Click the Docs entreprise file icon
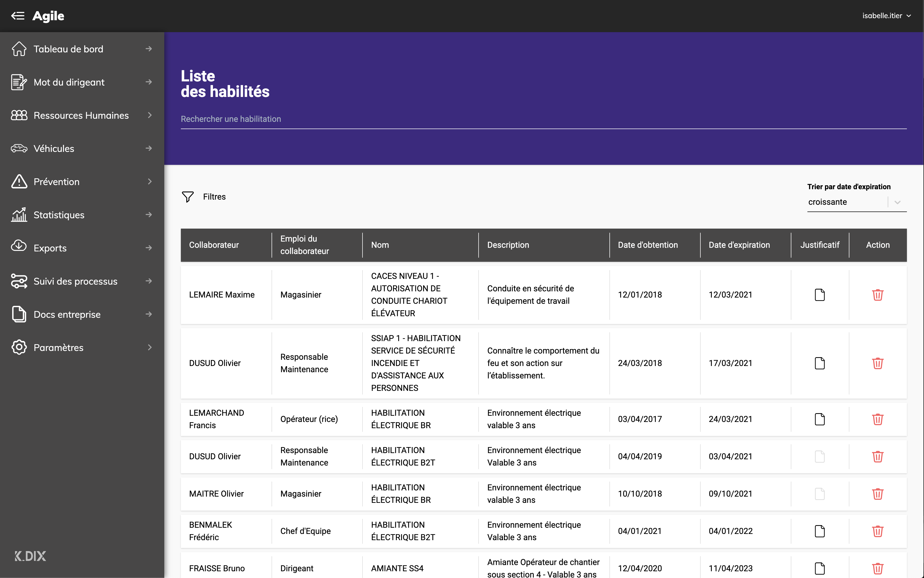 click(x=19, y=314)
